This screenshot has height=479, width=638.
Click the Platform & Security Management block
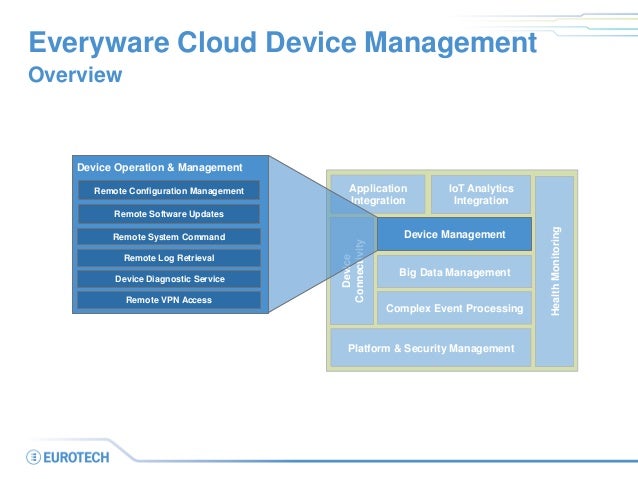pyautogui.click(x=431, y=348)
